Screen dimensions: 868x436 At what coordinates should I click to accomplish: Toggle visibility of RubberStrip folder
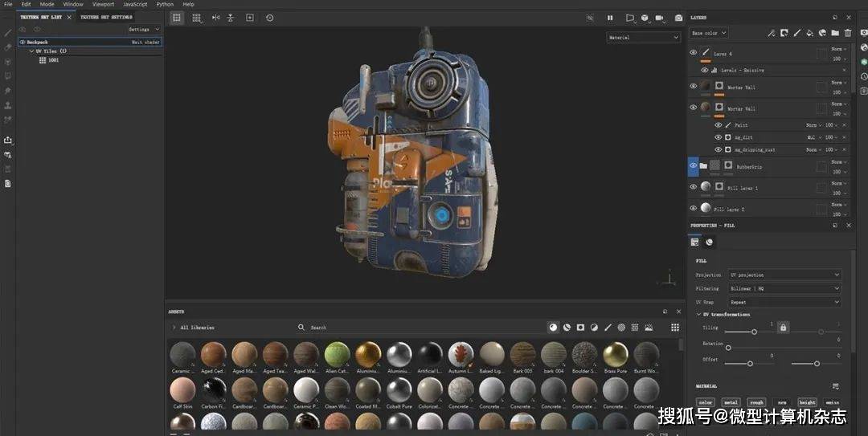[694, 166]
